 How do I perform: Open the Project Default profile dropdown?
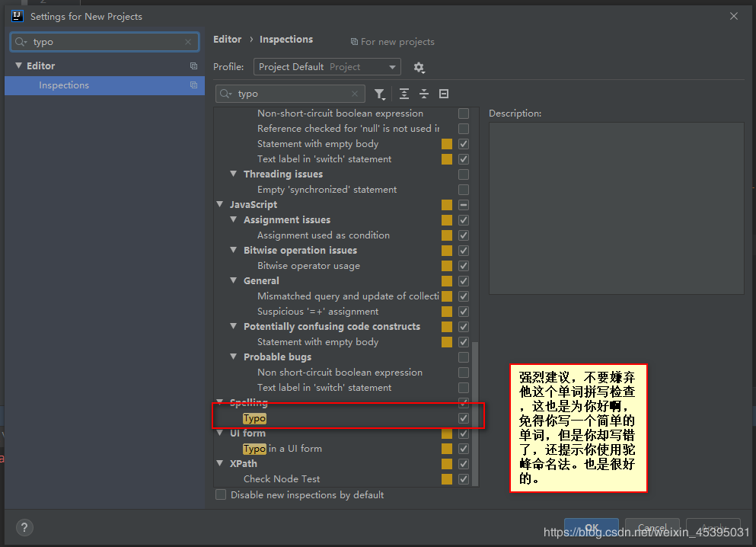click(x=327, y=66)
